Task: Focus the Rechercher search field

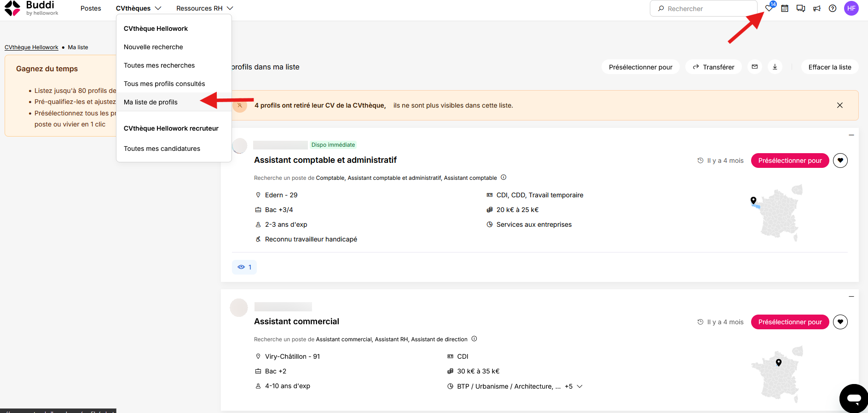Action: point(704,8)
